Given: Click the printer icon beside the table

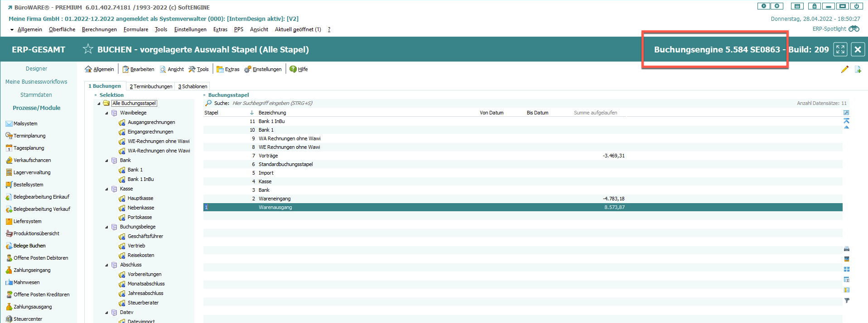Looking at the screenshot, I should pyautogui.click(x=846, y=249).
